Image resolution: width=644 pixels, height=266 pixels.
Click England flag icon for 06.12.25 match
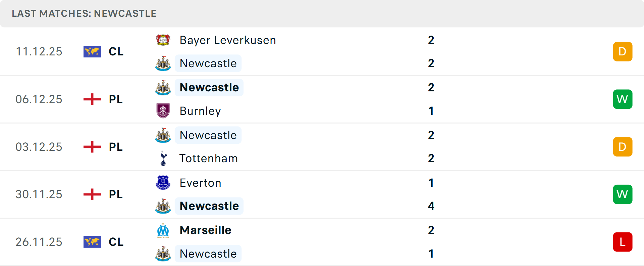click(x=92, y=99)
